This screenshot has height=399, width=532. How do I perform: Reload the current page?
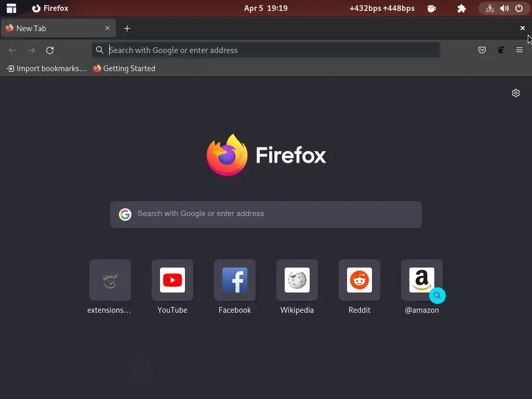click(50, 50)
